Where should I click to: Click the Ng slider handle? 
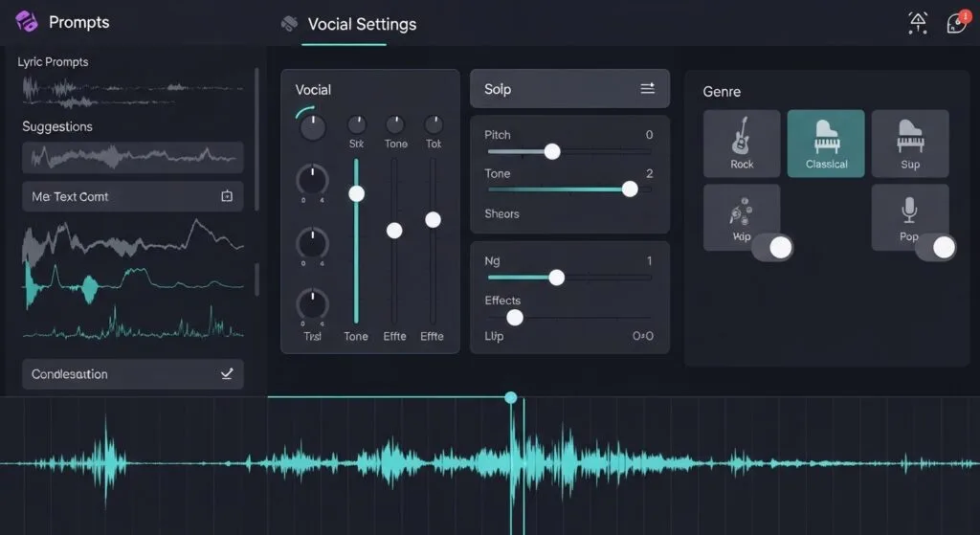pyautogui.click(x=556, y=278)
